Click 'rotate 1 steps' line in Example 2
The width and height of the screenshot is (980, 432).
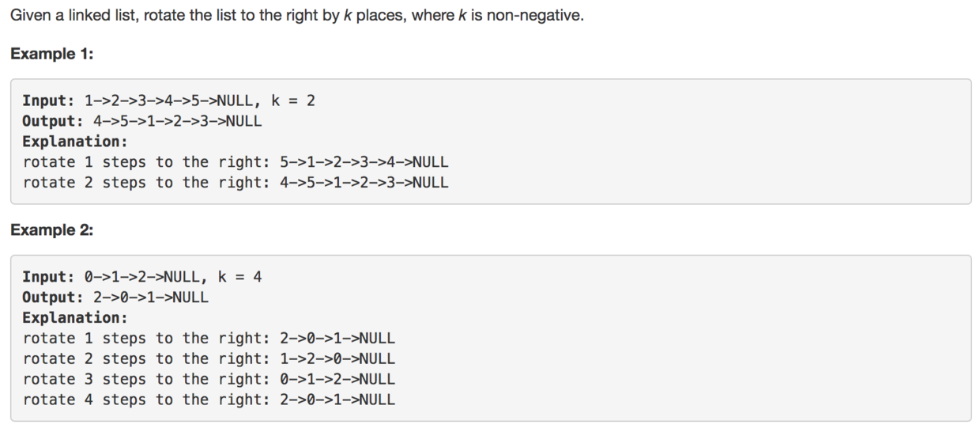pos(209,339)
